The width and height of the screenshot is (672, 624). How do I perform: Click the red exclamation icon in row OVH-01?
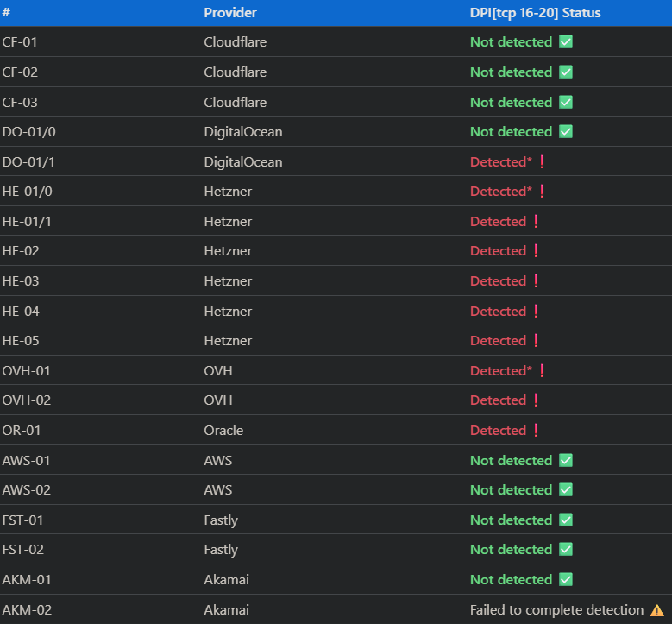(542, 370)
